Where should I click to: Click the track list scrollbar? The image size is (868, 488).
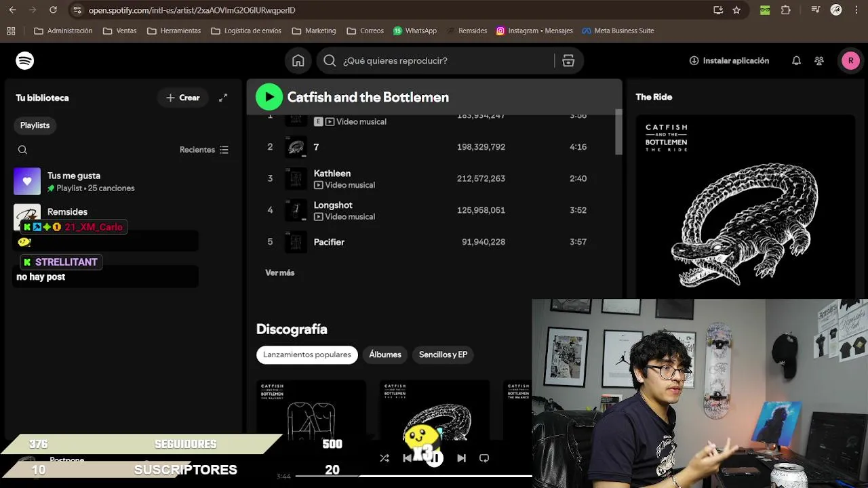[618, 132]
